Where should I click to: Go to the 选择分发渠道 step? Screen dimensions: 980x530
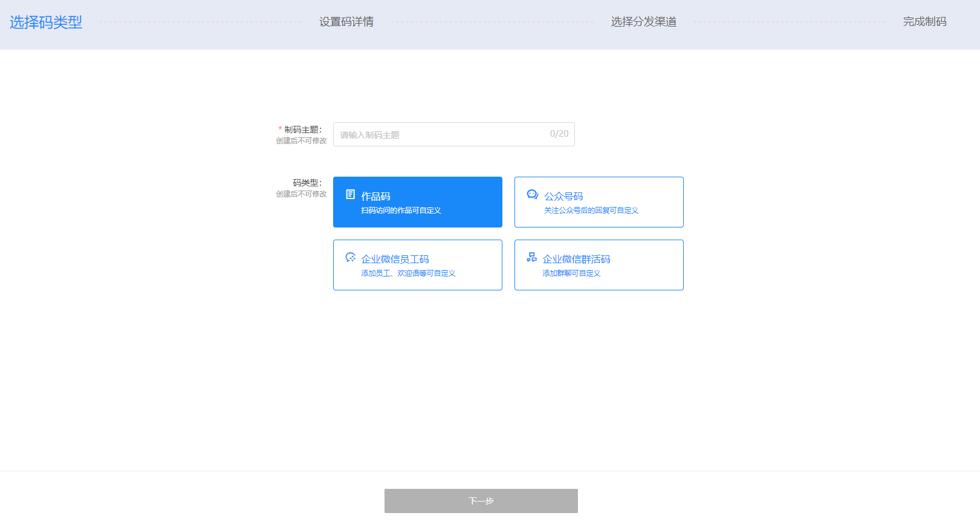pos(644,22)
